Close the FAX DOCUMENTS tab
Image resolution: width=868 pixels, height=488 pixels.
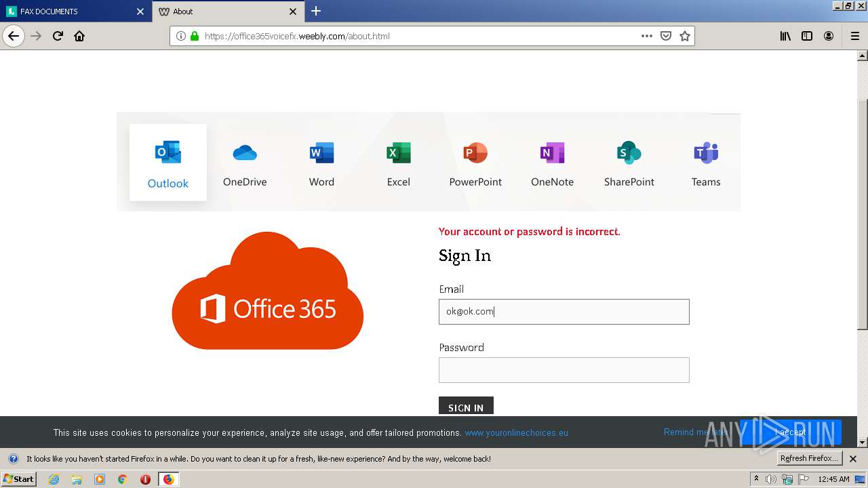(140, 12)
